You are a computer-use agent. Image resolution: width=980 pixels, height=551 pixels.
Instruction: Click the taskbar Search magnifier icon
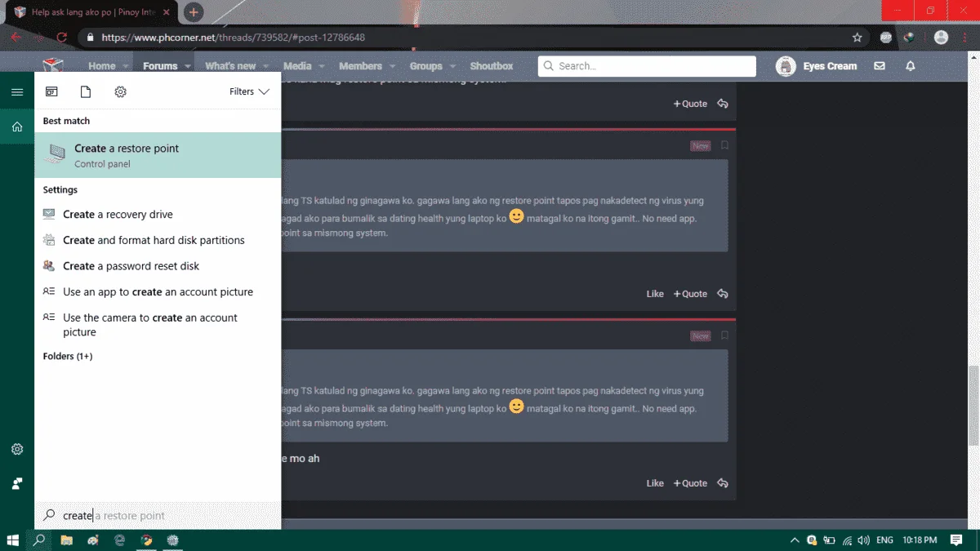[x=38, y=540]
